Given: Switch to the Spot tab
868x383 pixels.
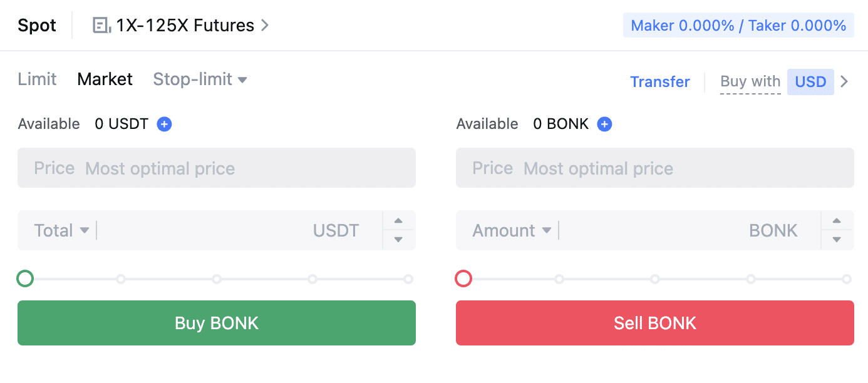Looking at the screenshot, I should click(x=36, y=25).
